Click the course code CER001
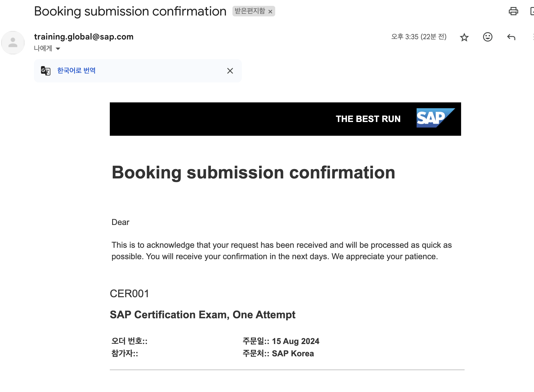 129,293
